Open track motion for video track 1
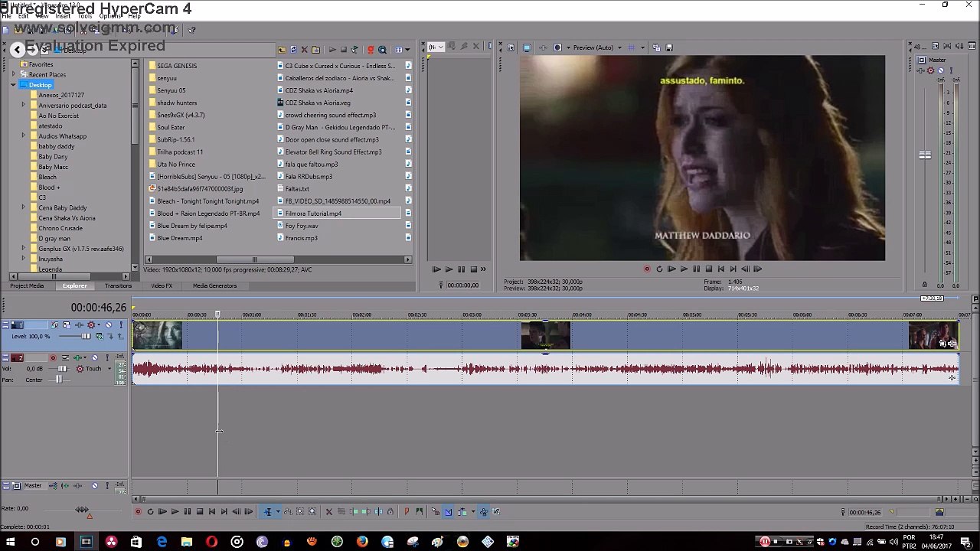The image size is (980, 551). [67, 324]
